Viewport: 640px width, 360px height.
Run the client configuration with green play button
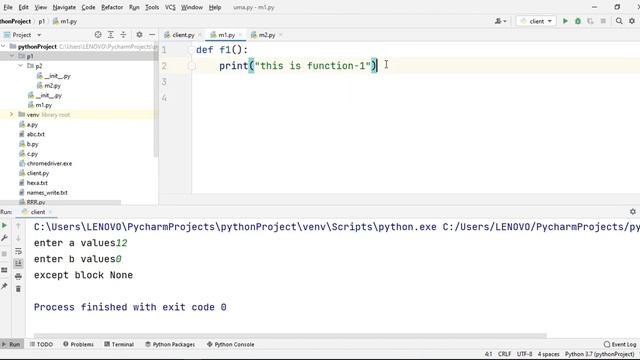tap(565, 21)
